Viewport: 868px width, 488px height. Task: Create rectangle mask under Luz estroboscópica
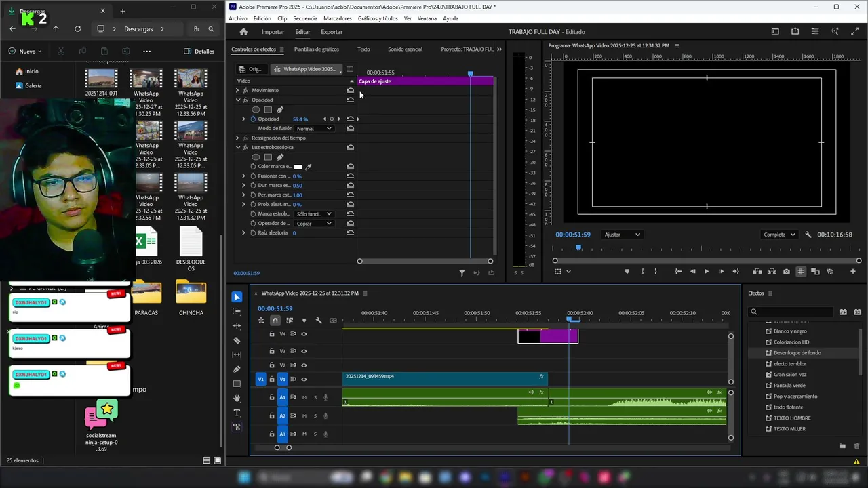pos(268,157)
